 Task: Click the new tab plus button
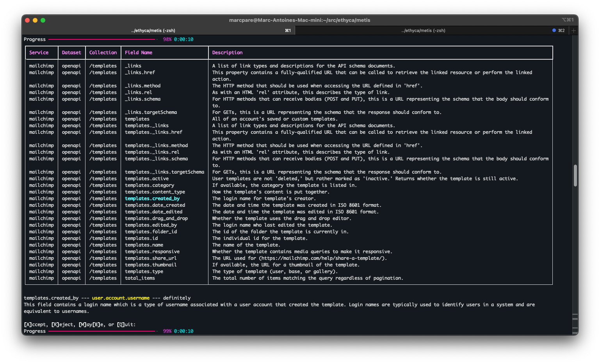[573, 30]
